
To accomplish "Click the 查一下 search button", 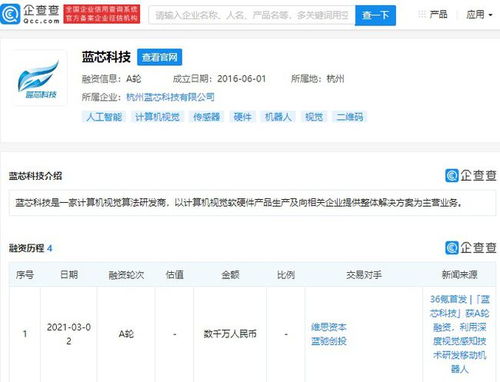I will (375, 15).
